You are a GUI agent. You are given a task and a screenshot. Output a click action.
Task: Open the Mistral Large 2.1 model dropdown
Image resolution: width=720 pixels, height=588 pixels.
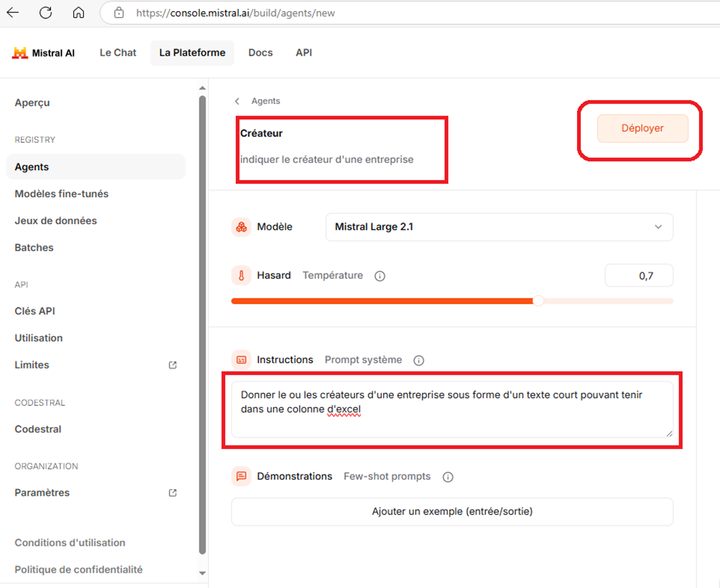pyautogui.click(x=499, y=227)
